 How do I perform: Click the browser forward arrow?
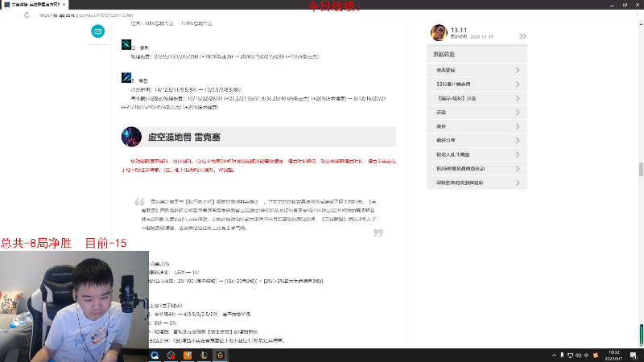pyautogui.click(x=16, y=15)
